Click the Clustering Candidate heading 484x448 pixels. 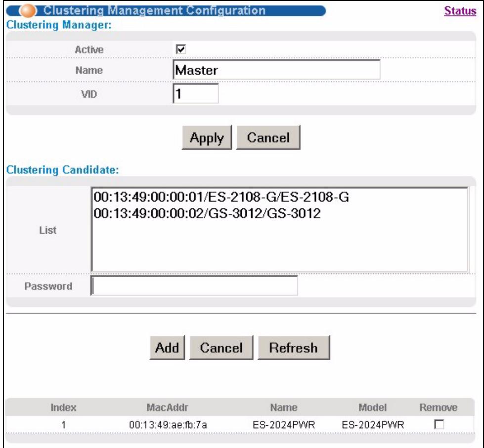63,169
